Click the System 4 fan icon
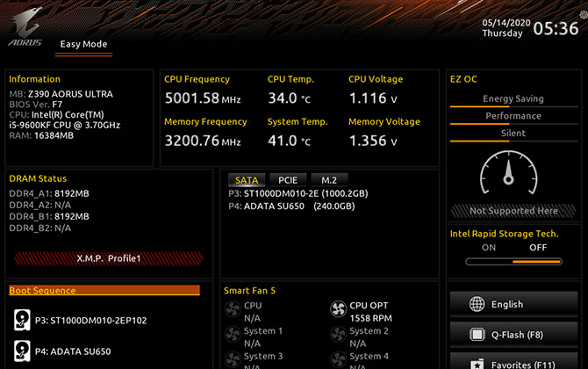 (338, 359)
